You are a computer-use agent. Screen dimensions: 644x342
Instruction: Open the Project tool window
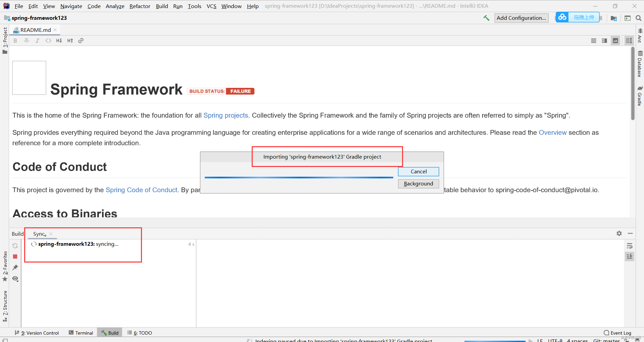5,40
